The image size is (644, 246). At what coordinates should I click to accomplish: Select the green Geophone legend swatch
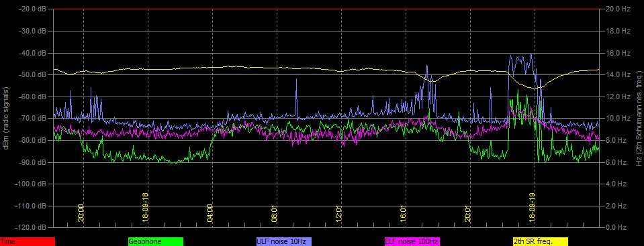156,242
